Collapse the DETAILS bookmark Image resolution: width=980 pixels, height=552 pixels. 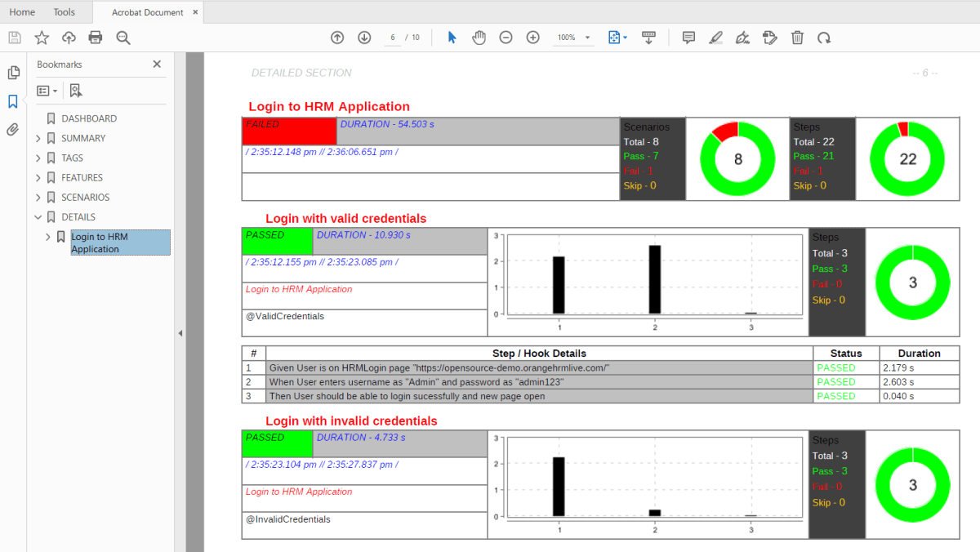coord(38,217)
